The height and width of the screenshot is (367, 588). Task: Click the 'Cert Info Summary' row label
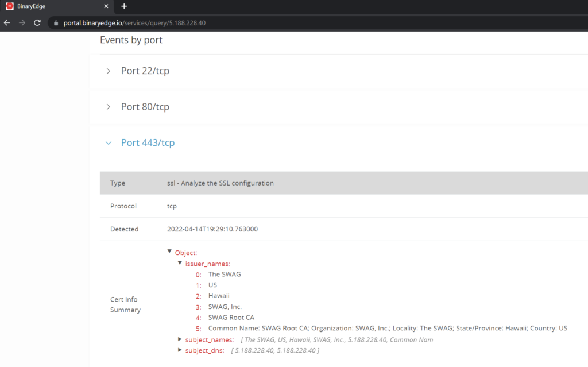125,304
